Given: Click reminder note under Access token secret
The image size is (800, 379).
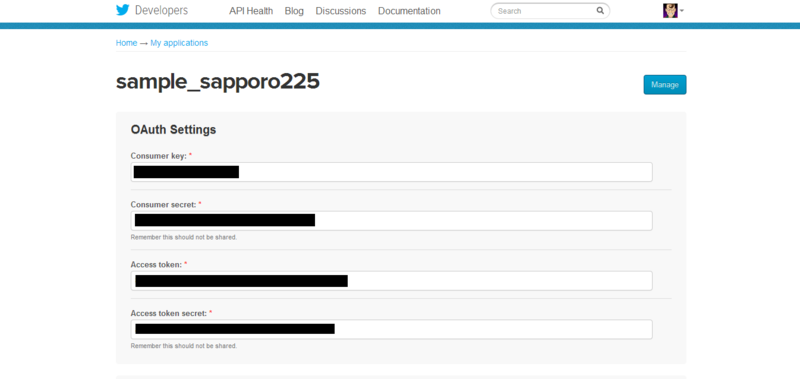Looking at the screenshot, I should pyautogui.click(x=184, y=346).
